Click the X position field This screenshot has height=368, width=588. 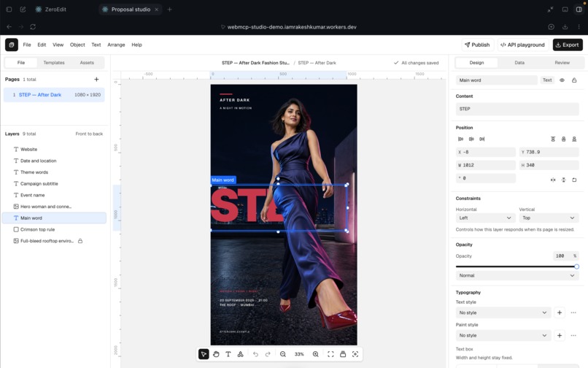coord(486,152)
